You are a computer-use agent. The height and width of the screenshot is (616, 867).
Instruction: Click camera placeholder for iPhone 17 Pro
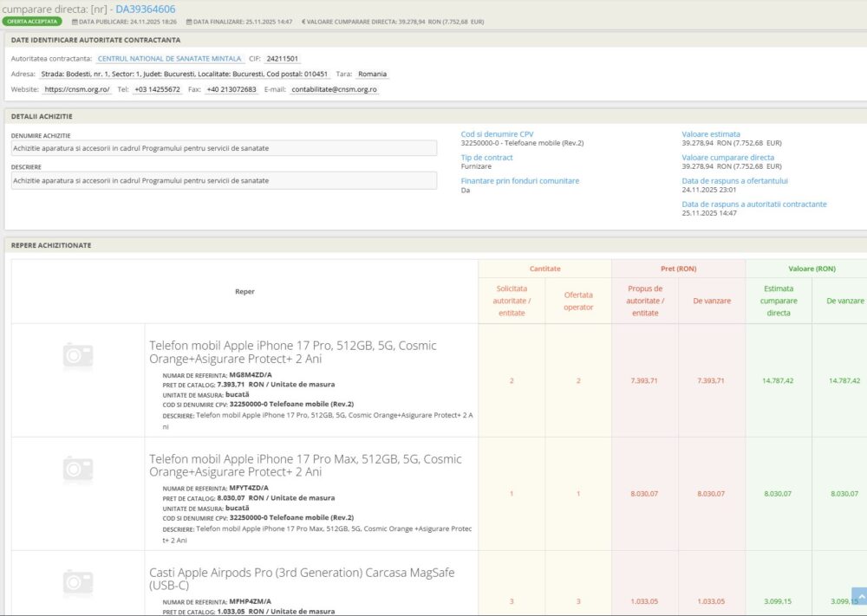(78, 355)
